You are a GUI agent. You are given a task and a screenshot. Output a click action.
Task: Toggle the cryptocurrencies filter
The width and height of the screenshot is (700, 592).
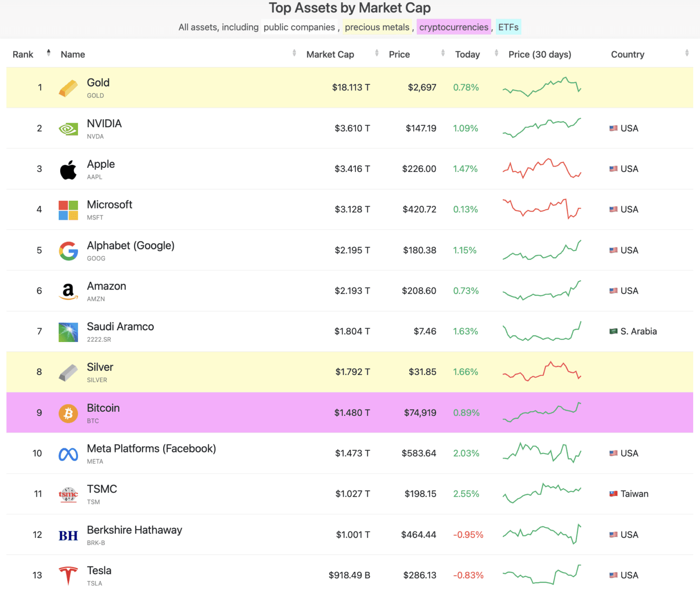click(453, 27)
